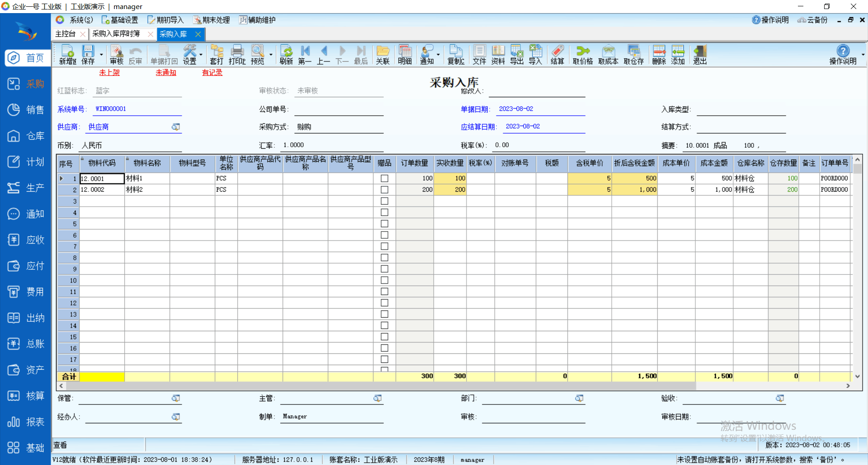Image resolution: width=868 pixels, height=465 pixels.
Task: Open the 仓库 module in the sidebar
Action: pos(26,136)
